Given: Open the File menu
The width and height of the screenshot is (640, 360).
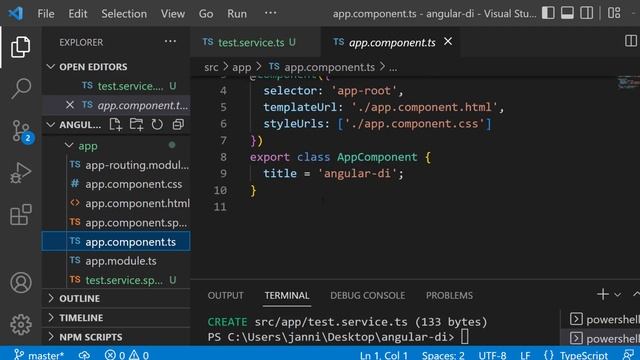Looking at the screenshot, I should pyautogui.click(x=46, y=13).
